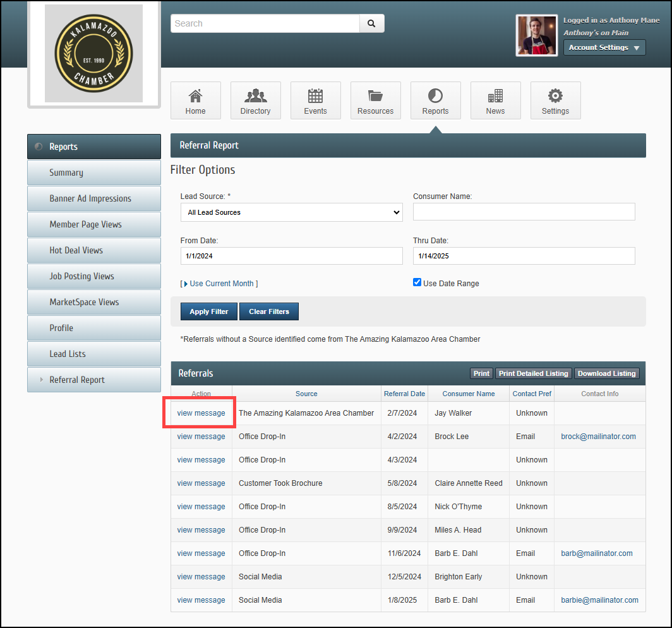672x628 pixels.
Task: Open the Resources folder icon
Action: tap(375, 96)
